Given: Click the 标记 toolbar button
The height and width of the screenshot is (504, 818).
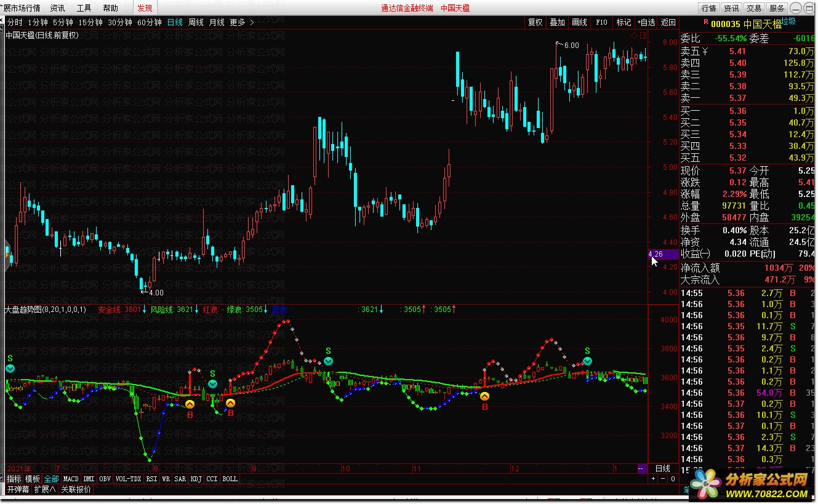Looking at the screenshot, I should tap(624, 22).
